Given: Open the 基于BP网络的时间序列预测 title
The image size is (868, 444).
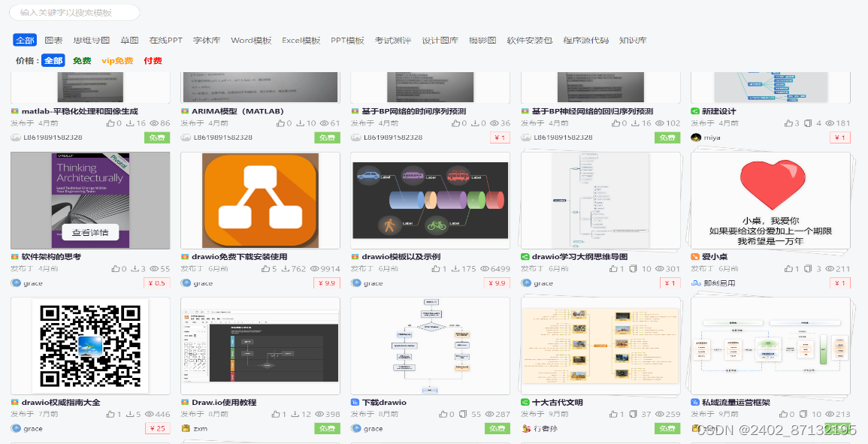Looking at the screenshot, I should (x=414, y=111).
